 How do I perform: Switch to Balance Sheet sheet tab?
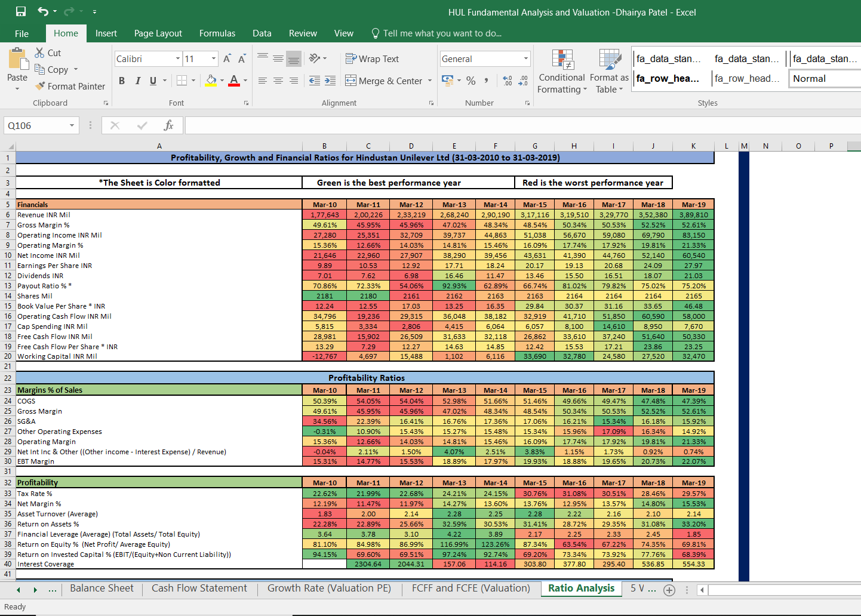pyautogui.click(x=102, y=589)
